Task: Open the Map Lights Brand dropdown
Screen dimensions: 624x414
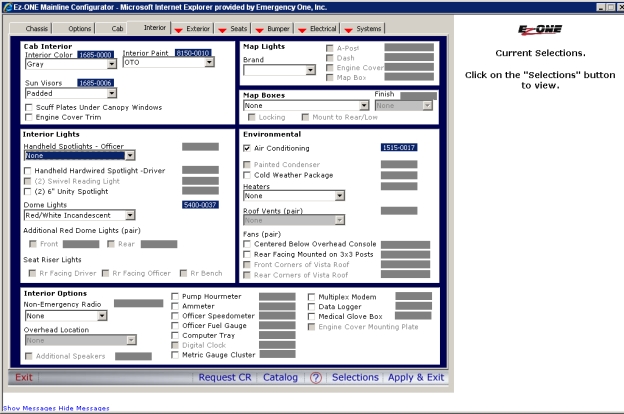Action: (311, 70)
